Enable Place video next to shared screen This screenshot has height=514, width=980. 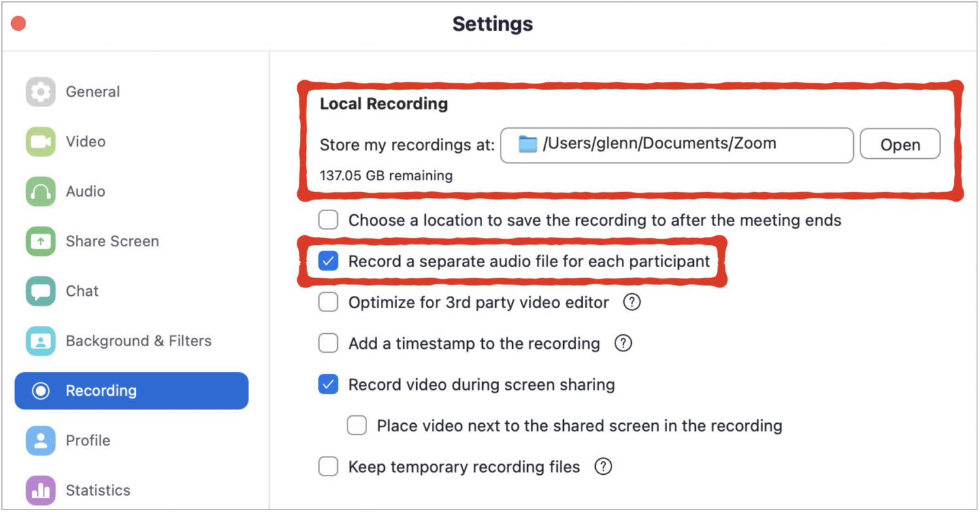tap(357, 426)
